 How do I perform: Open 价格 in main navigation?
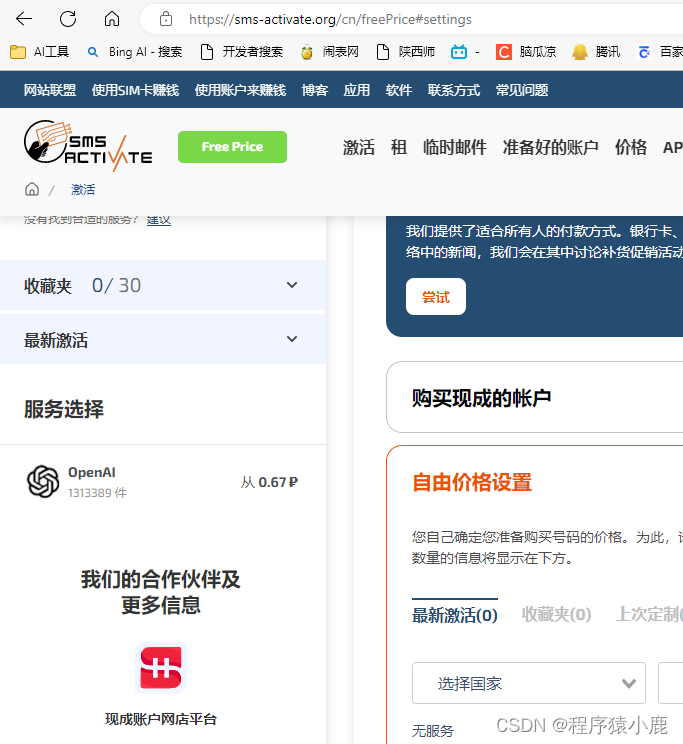pyautogui.click(x=631, y=147)
